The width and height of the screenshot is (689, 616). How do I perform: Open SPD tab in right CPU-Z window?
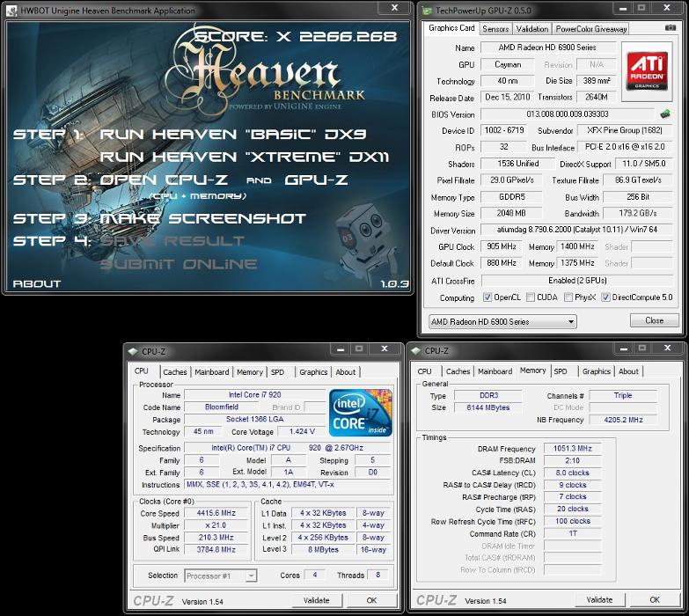(x=561, y=371)
